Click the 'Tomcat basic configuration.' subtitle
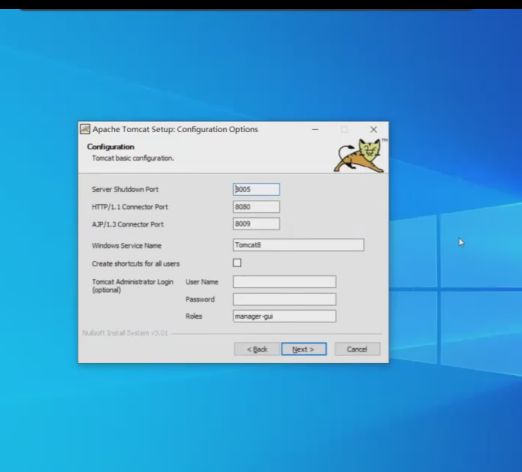The width and height of the screenshot is (522, 472). (x=133, y=158)
